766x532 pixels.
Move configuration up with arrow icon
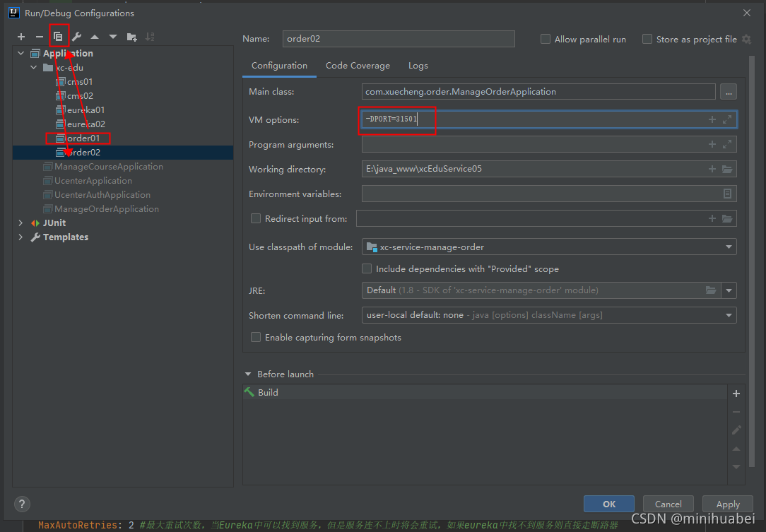[95, 37]
